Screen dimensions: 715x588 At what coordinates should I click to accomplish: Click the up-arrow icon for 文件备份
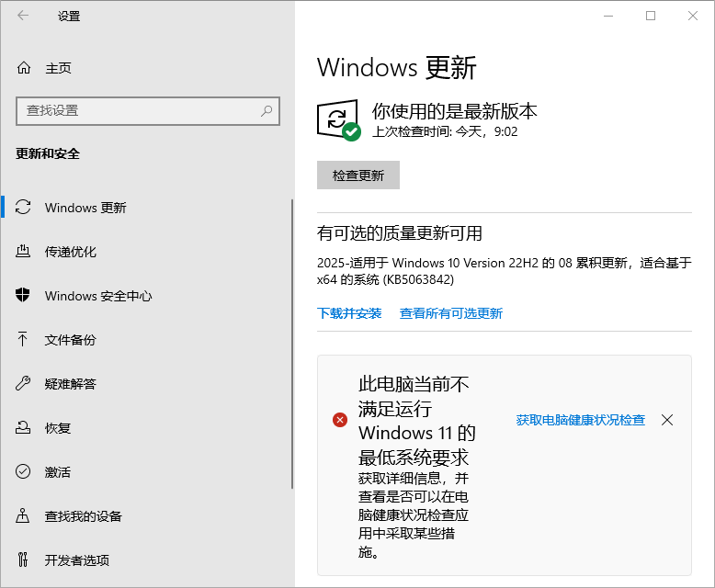click(x=22, y=339)
